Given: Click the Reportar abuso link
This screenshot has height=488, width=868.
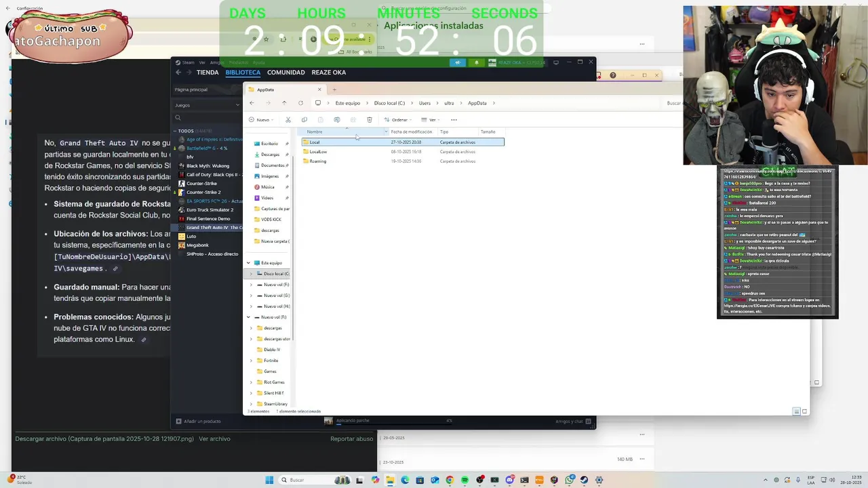Looking at the screenshot, I should [352, 439].
